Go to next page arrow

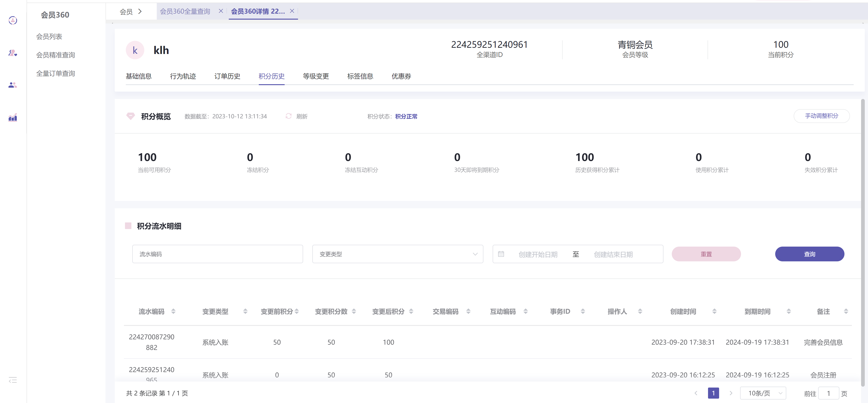pyautogui.click(x=731, y=393)
